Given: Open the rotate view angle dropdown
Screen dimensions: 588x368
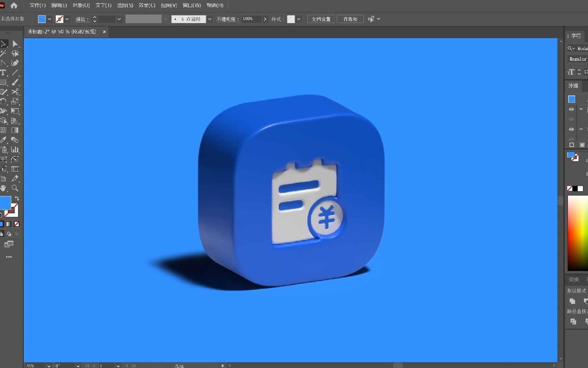Looking at the screenshot, I should (78, 366).
